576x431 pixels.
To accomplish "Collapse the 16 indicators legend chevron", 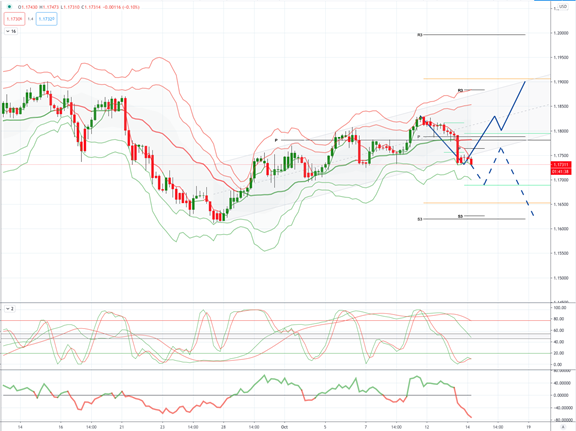I will 8,32.
